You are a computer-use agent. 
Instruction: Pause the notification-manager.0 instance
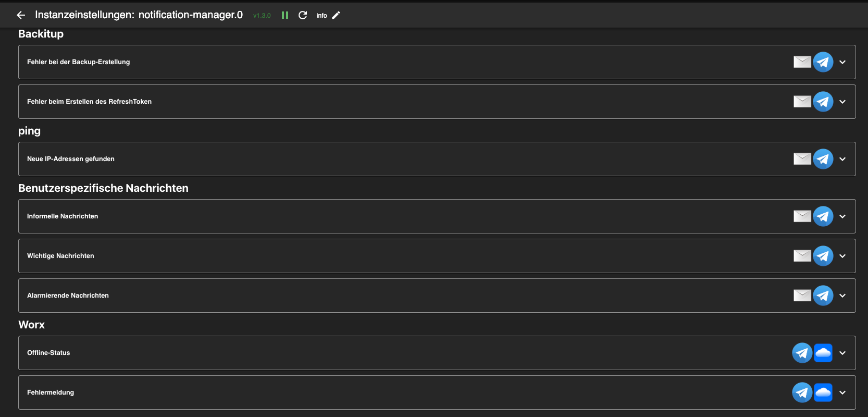(285, 15)
